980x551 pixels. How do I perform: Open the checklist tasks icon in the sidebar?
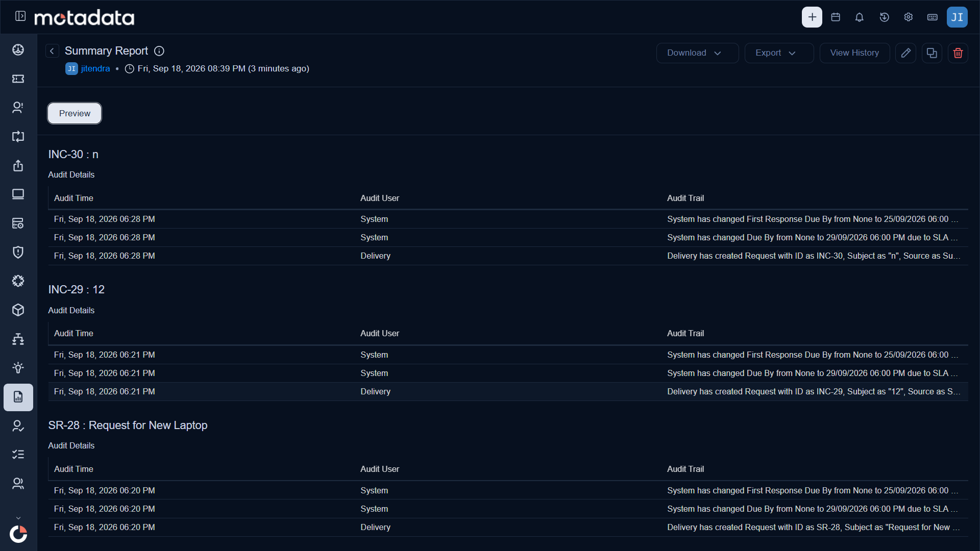18,454
